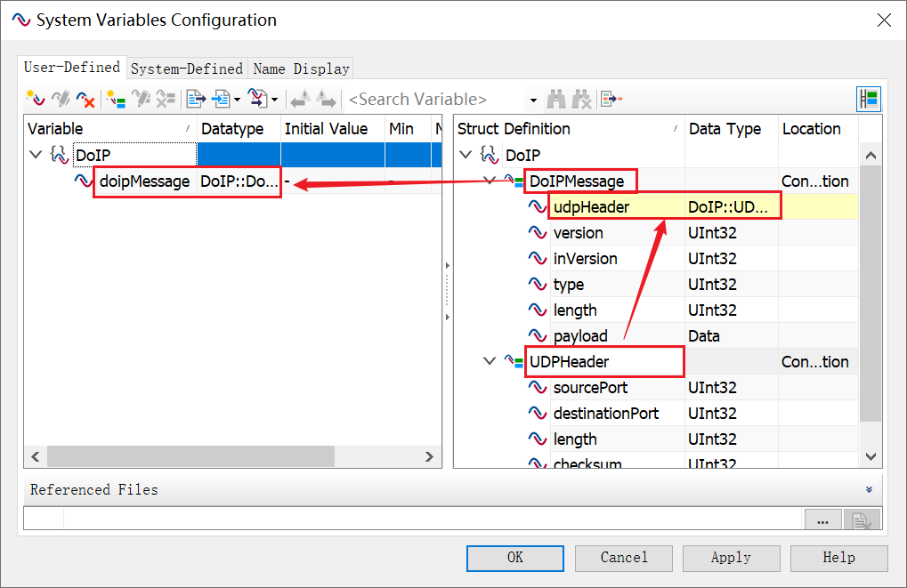Click the Apply button
The height and width of the screenshot is (588, 907).
731,558
